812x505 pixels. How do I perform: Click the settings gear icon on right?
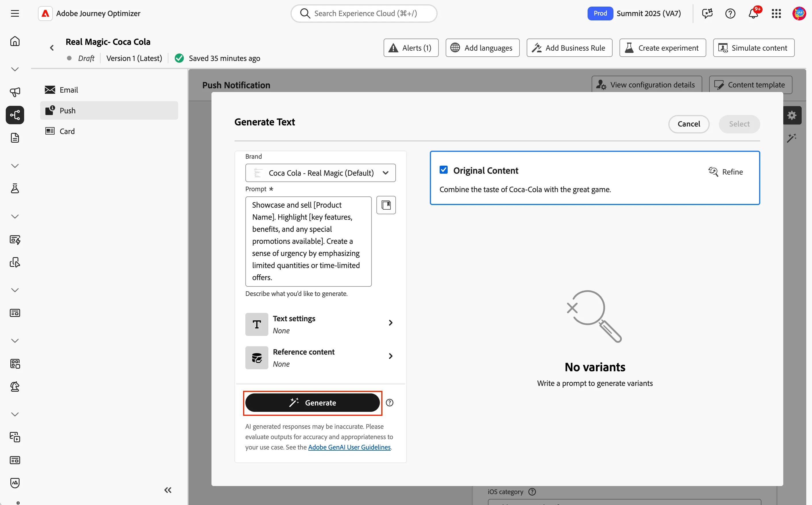click(792, 116)
